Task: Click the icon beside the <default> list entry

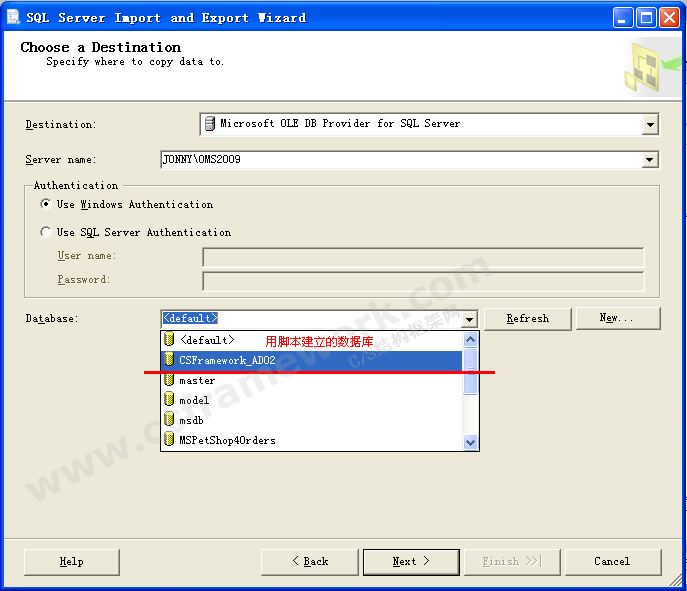Action: (x=169, y=340)
